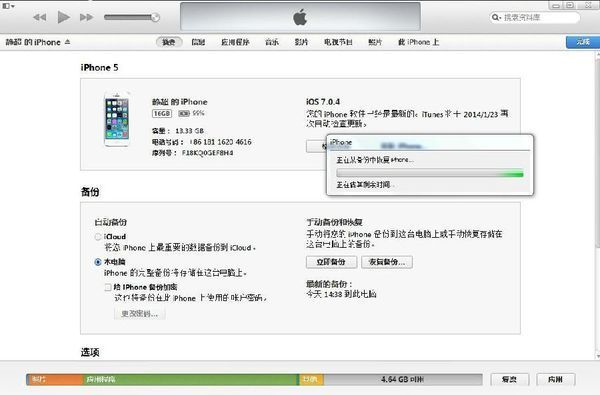The width and height of the screenshot is (600, 395).
Task: Toggle the 给 iPhone 备份加密 checkbox
Action: coord(108,287)
